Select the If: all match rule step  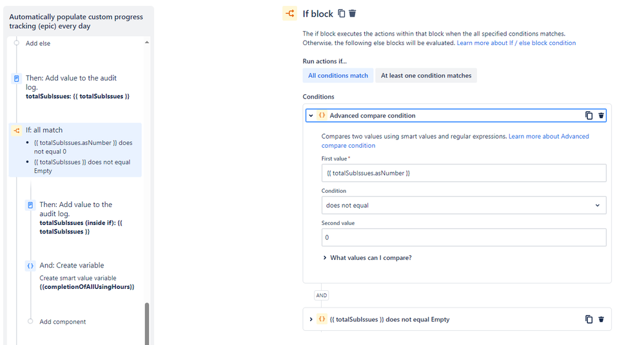(75, 150)
